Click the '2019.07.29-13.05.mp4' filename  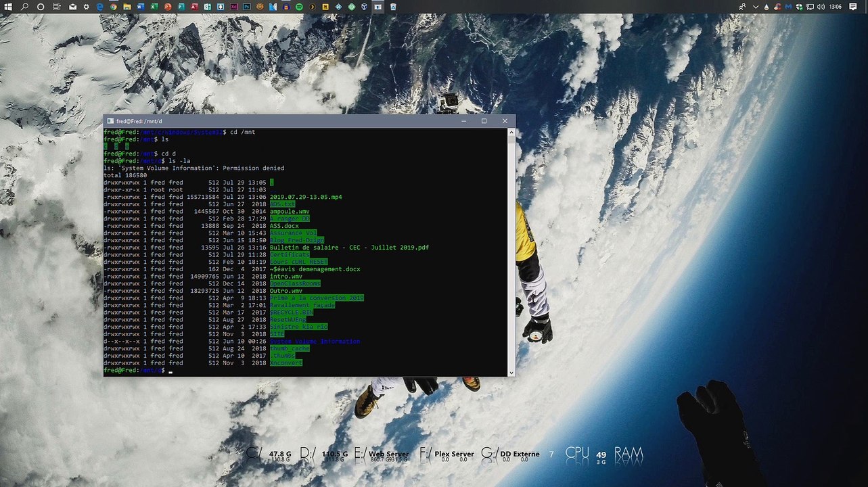306,197
